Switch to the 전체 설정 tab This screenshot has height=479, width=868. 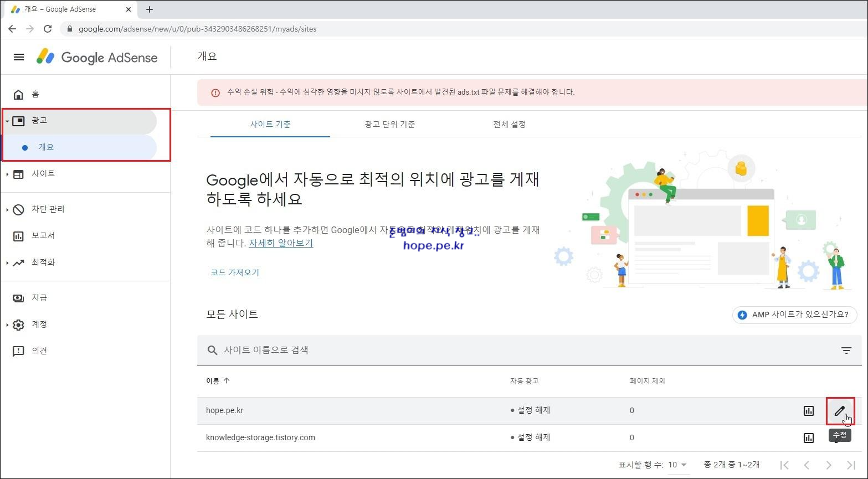point(510,124)
